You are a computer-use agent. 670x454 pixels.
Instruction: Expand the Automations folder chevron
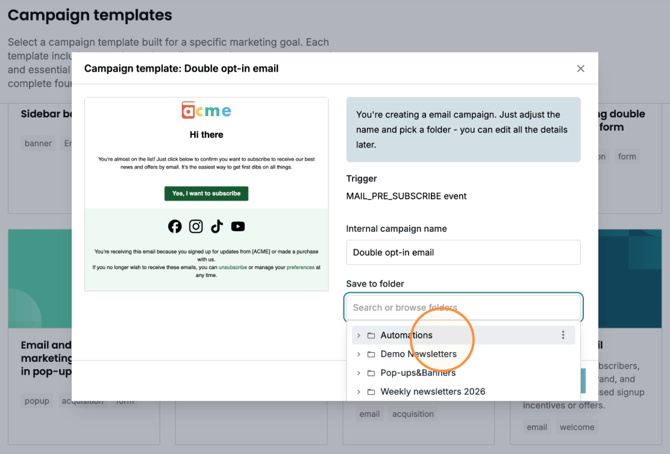coord(359,335)
